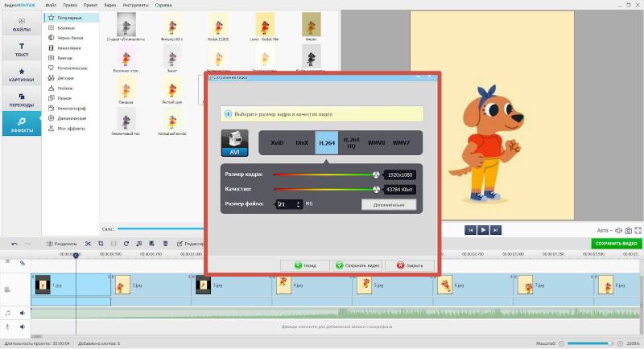The width and height of the screenshot is (644, 349).
Task: Take a snapshot with the preview camera icon
Action: click(x=628, y=231)
